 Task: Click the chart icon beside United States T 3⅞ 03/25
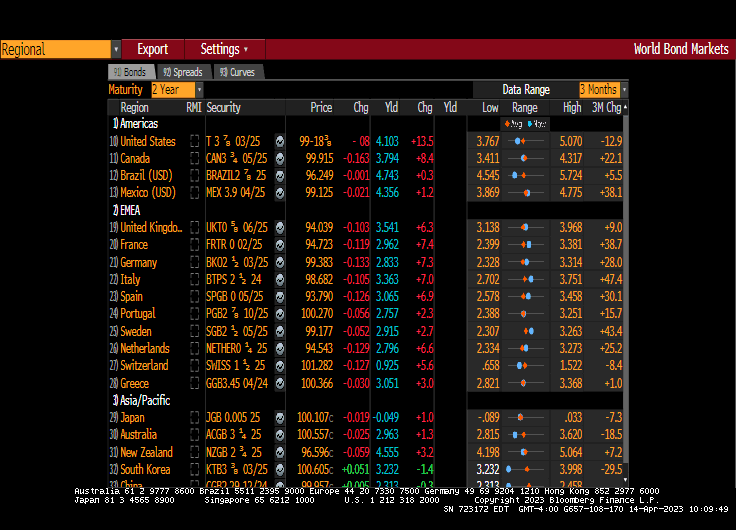coord(280,142)
